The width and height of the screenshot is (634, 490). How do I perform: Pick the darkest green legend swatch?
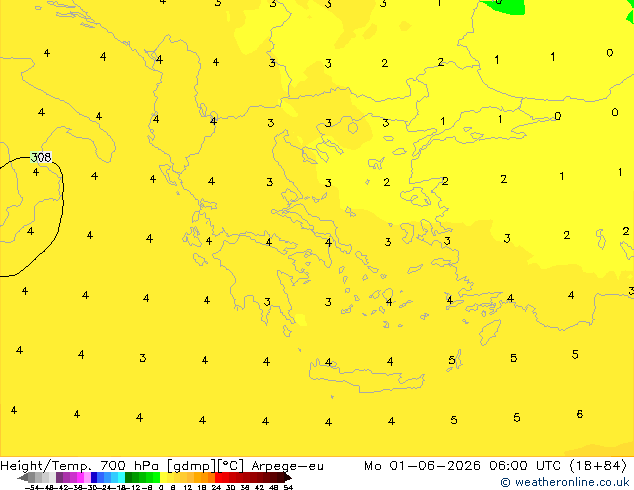click(x=129, y=477)
